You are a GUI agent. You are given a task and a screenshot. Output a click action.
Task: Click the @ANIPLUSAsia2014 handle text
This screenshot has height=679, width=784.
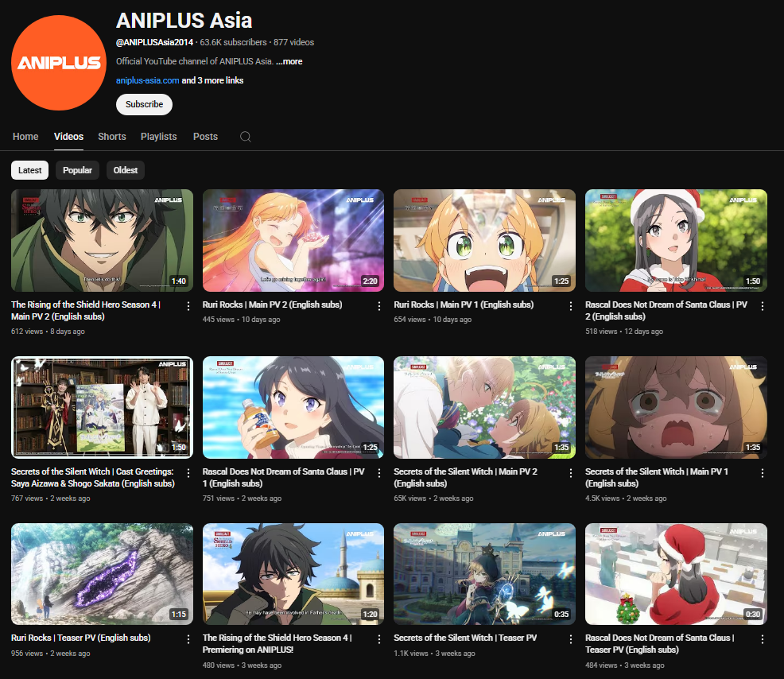(x=154, y=42)
